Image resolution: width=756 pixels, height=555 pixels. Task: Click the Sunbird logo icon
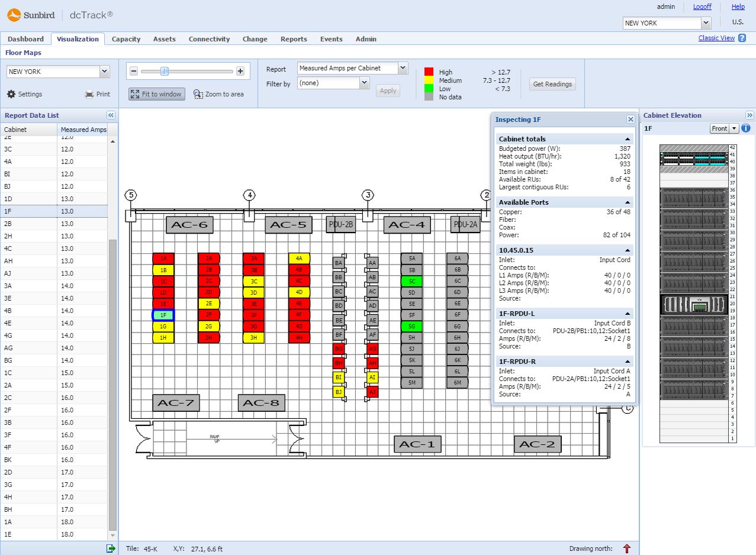click(14, 14)
